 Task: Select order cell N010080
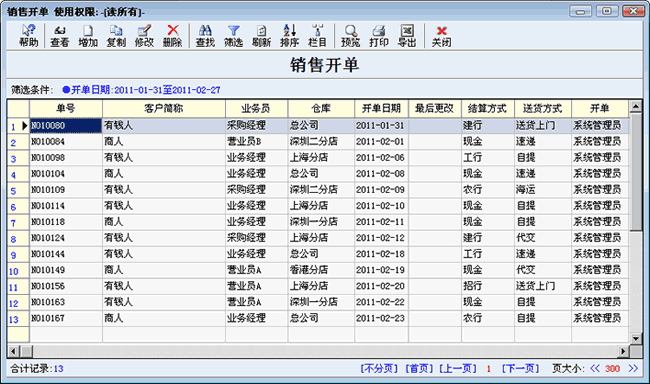tap(66, 126)
